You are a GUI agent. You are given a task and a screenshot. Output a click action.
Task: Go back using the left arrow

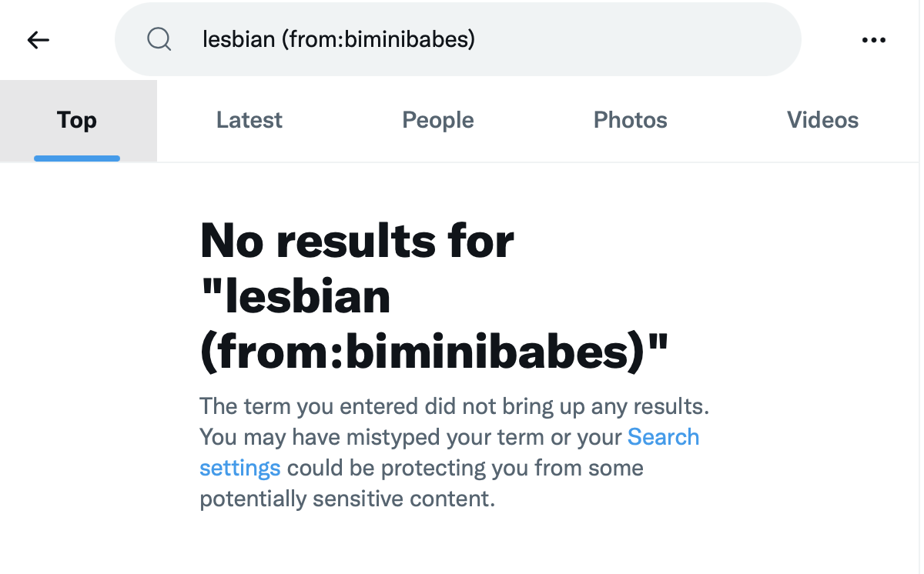[38, 40]
